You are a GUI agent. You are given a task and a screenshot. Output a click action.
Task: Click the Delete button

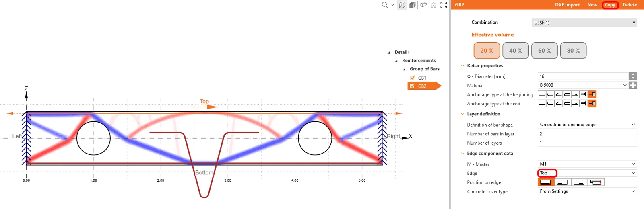(630, 5)
